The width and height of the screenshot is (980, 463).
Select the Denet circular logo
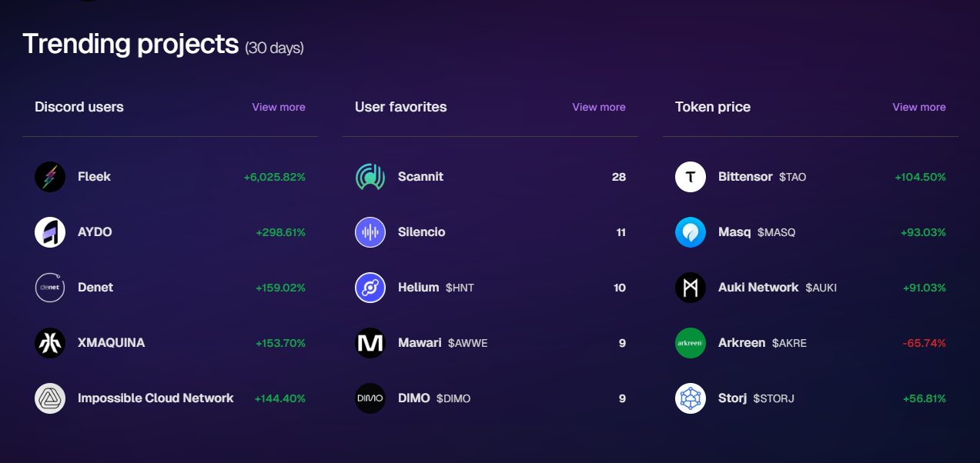coord(50,288)
